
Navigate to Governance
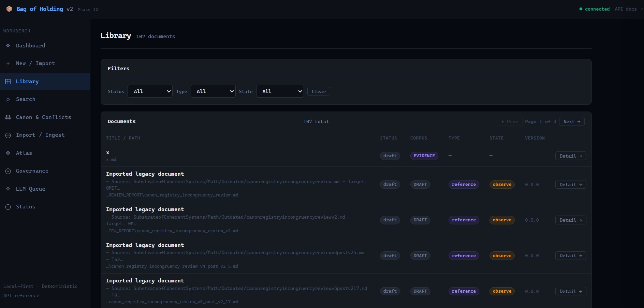pyautogui.click(x=45, y=171)
